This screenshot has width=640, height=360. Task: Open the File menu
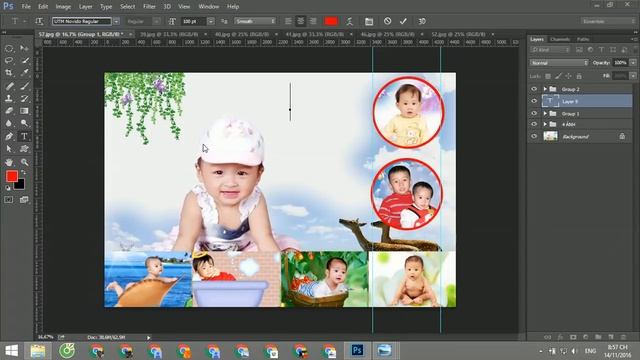[26, 7]
